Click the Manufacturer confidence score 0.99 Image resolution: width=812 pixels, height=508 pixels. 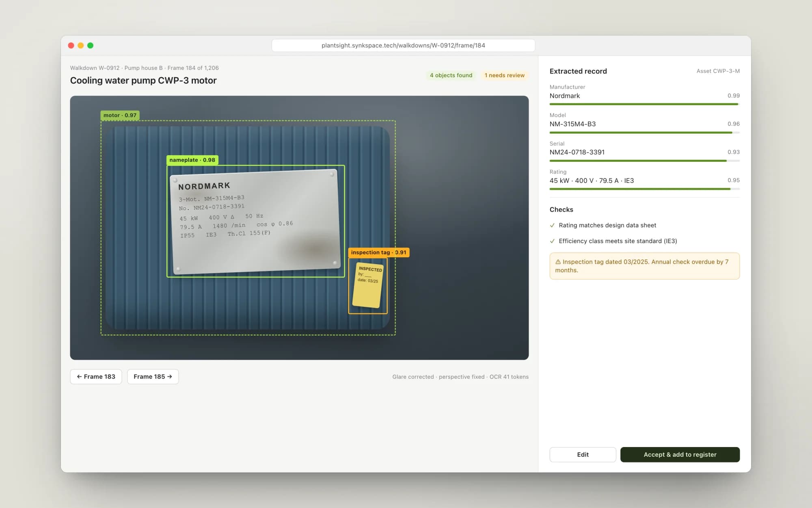coord(733,96)
